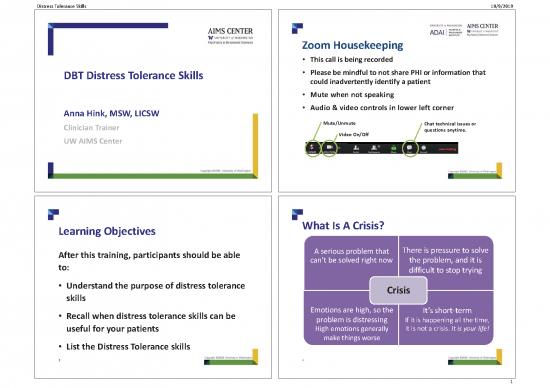Click the ADAI logo on Zoom Housekeeping slide
The width and height of the screenshot is (550, 388).
(x=446, y=31)
